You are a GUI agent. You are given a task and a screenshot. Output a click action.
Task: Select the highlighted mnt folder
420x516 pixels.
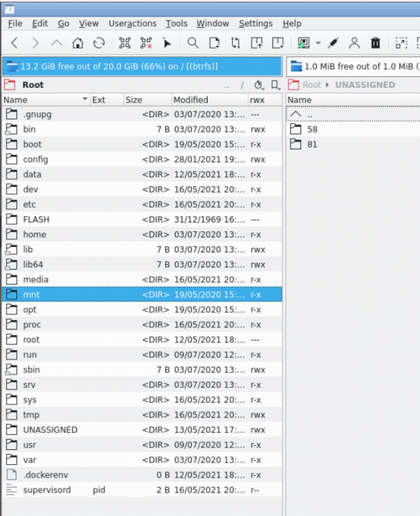(142, 294)
